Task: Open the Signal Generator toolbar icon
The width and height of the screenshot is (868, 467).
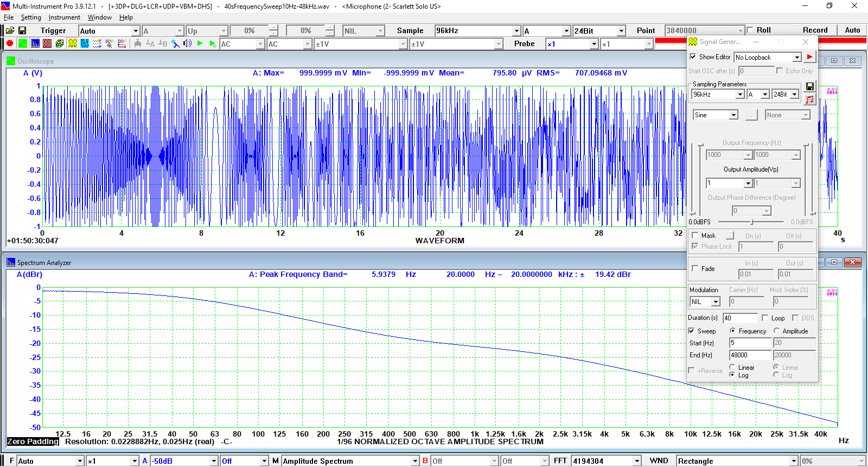Action: 72,43
